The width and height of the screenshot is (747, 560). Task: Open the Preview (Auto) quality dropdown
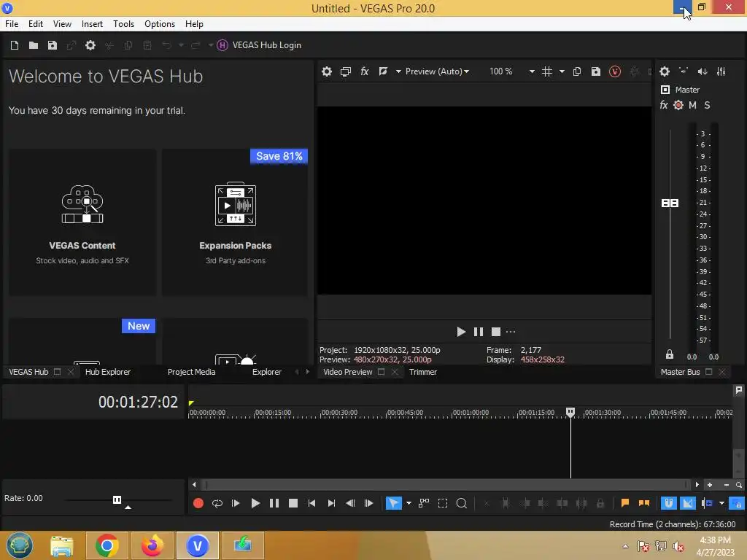pos(437,71)
